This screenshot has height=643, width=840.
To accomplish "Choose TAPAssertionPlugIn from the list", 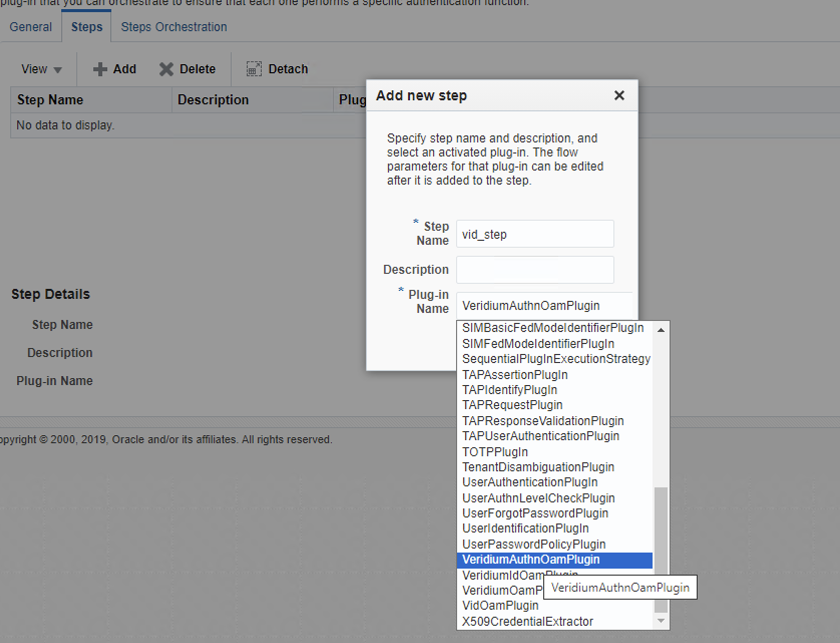I will (x=515, y=375).
